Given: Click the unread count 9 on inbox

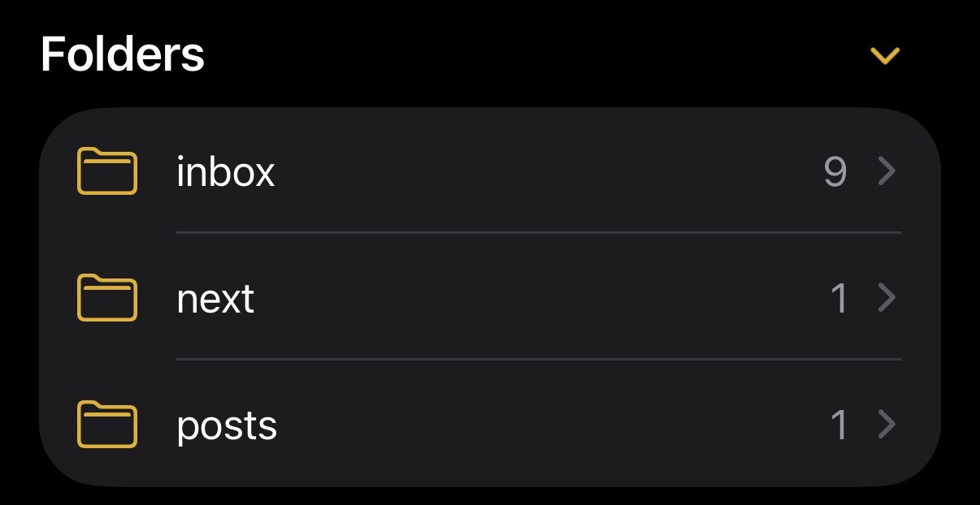Looking at the screenshot, I should tap(836, 171).
